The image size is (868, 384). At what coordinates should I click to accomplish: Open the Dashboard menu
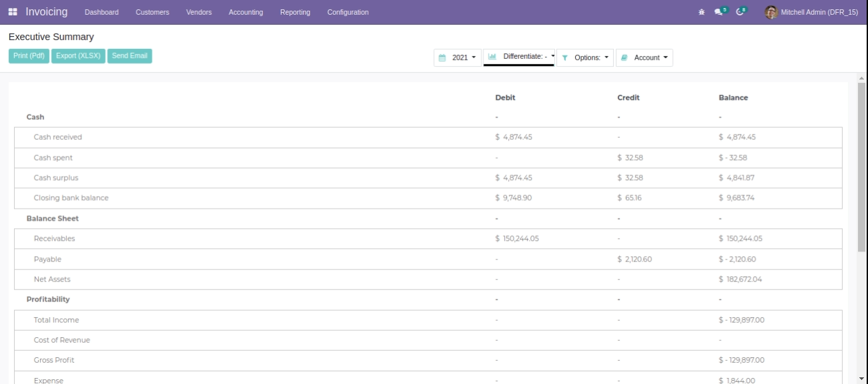[102, 13]
